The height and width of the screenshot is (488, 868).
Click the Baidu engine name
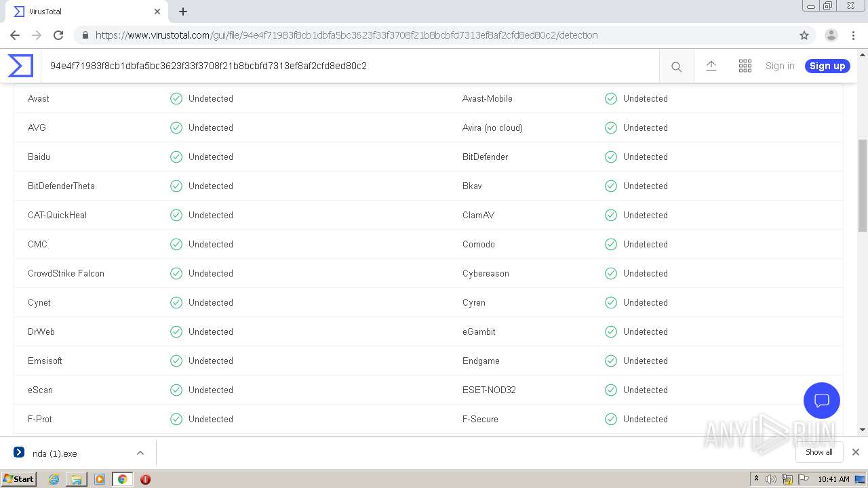[39, 157]
